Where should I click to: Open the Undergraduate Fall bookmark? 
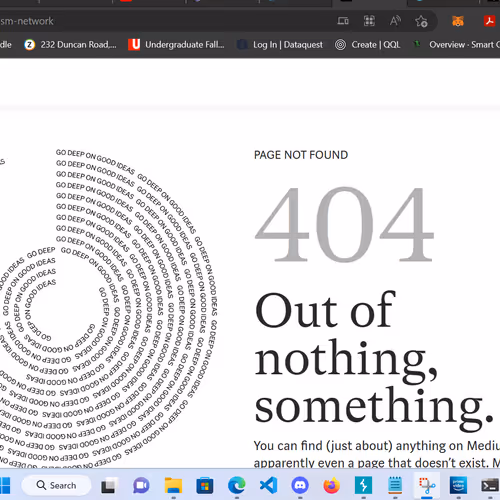176,44
